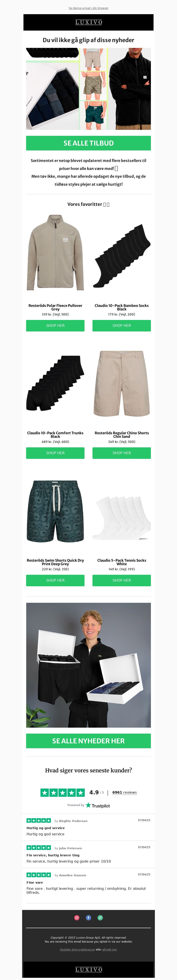Click the green website link icon
The width and height of the screenshot is (177, 980).
[x=100, y=918]
